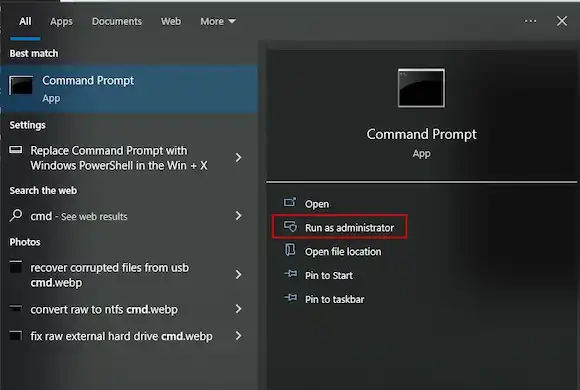Viewport: 580px width, 390px height.
Task: Open cmd See web results
Action: click(x=79, y=216)
